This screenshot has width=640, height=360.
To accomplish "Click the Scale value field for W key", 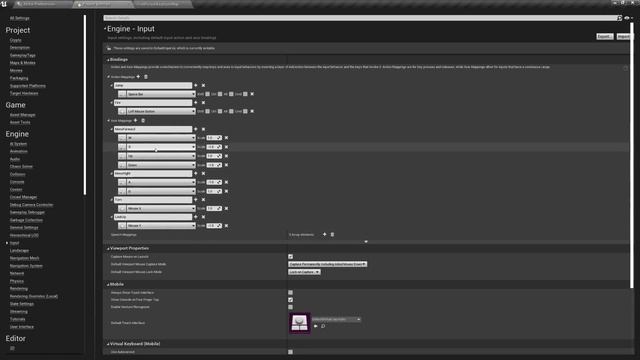I will coord(214,138).
